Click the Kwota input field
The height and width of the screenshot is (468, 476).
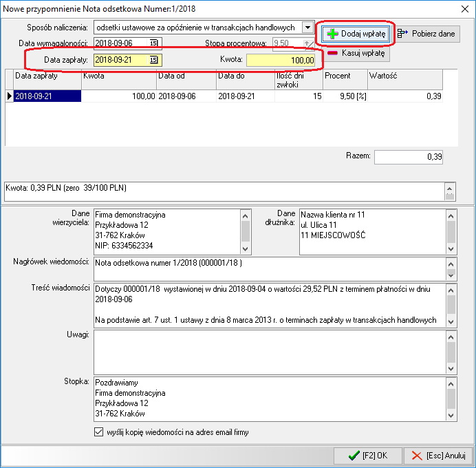[281, 61]
